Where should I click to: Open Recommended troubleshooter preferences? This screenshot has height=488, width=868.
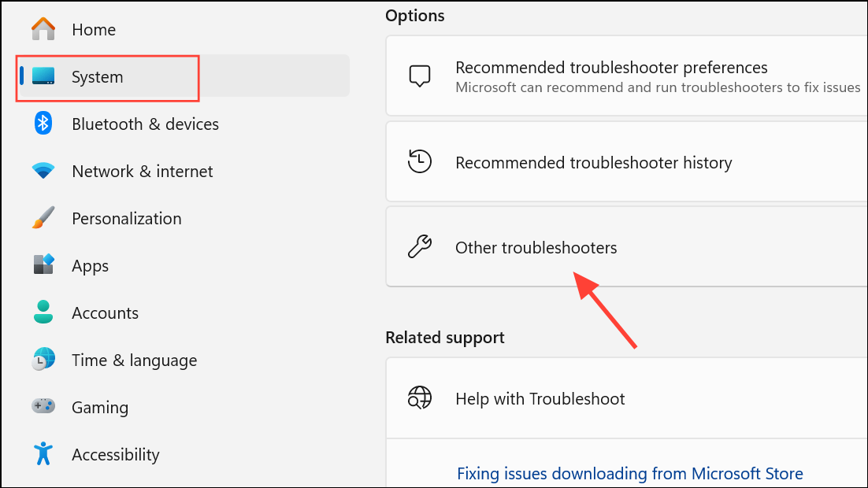[x=627, y=76]
